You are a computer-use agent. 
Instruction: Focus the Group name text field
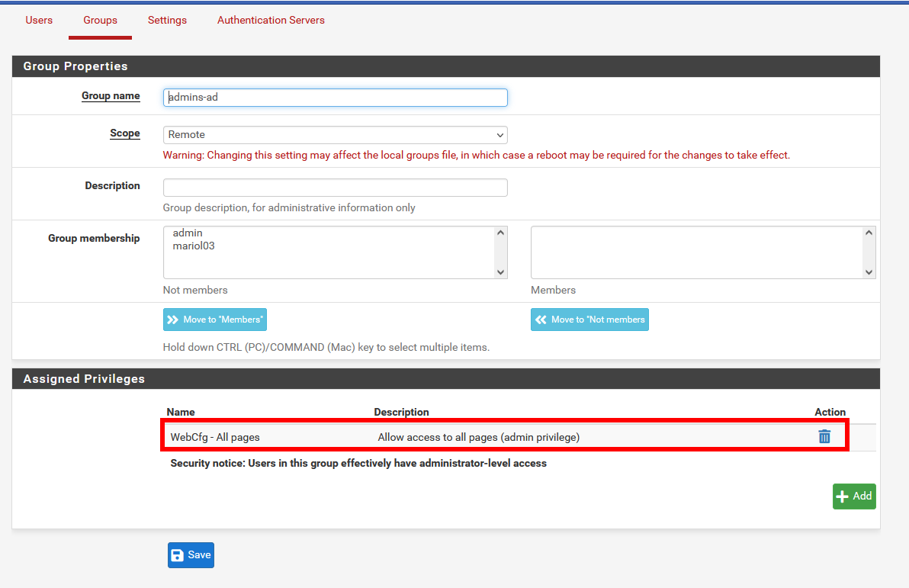(x=335, y=98)
